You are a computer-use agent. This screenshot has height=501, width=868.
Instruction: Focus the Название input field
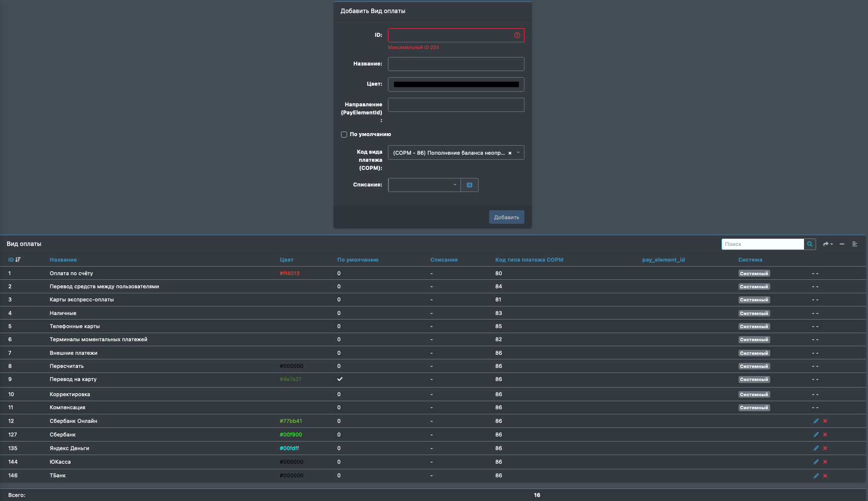456,64
